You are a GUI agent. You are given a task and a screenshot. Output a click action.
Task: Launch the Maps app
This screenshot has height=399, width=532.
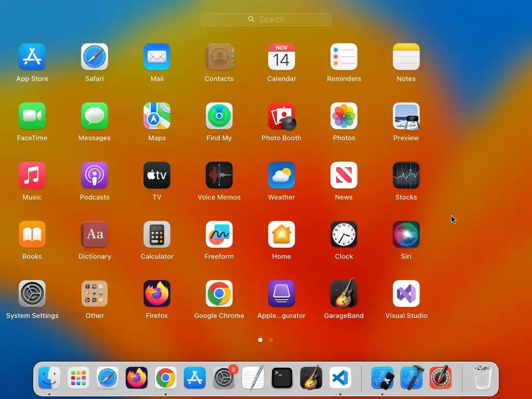[157, 116]
